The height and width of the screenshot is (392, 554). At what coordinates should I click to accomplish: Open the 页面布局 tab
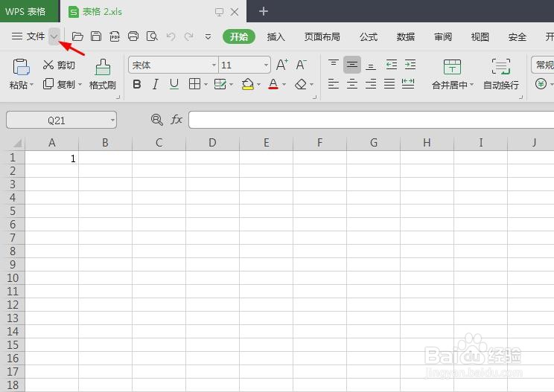tap(322, 36)
